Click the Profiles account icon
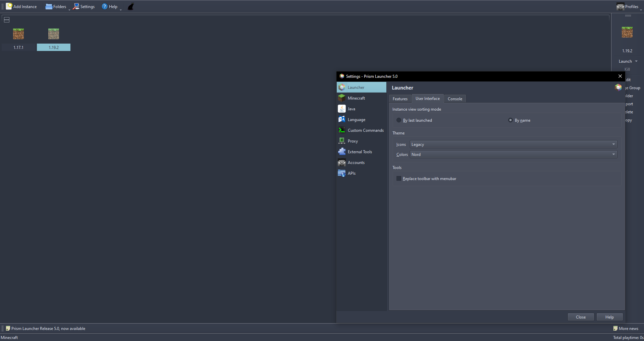The image size is (644, 341). [x=620, y=6]
